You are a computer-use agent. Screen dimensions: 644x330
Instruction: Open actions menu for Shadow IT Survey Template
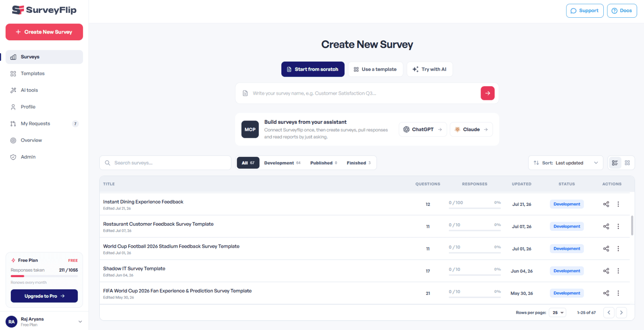coord(618,271)
